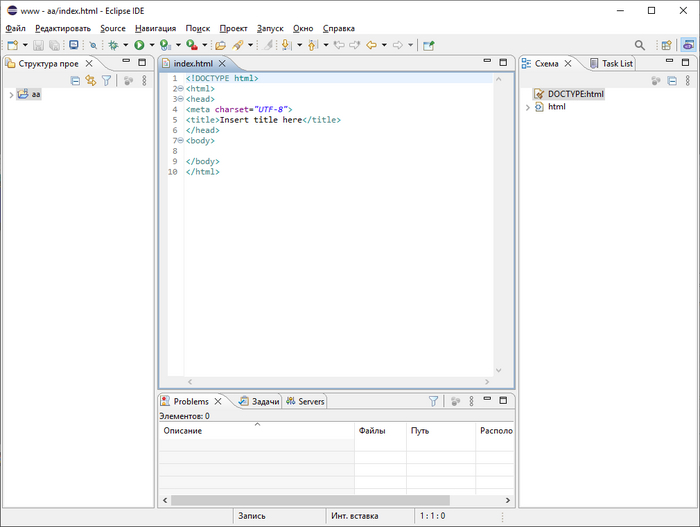Viewport: 700px width, 527px height.
Task: Click the back navigation arrow in the toolbar
Action: (x=372, y=45)
